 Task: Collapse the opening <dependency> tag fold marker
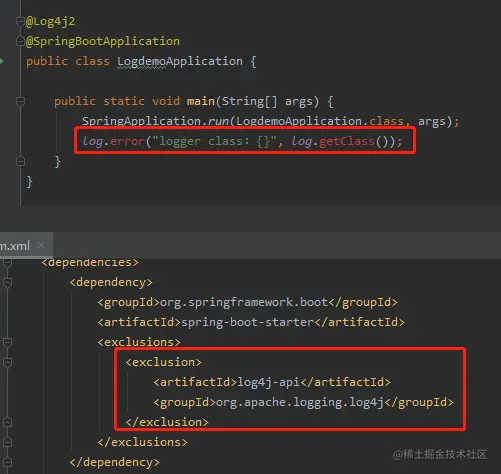click(x=7, y=283)
